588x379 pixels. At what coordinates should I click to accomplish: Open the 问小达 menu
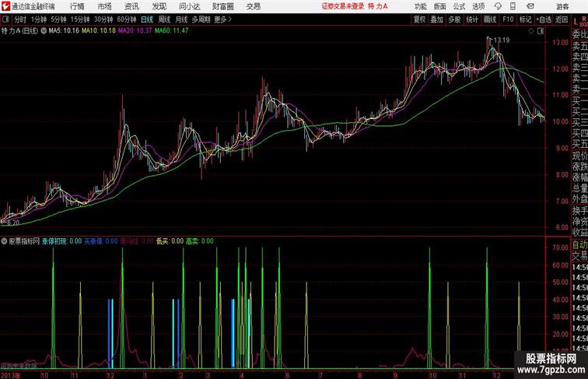click(189, 6)
